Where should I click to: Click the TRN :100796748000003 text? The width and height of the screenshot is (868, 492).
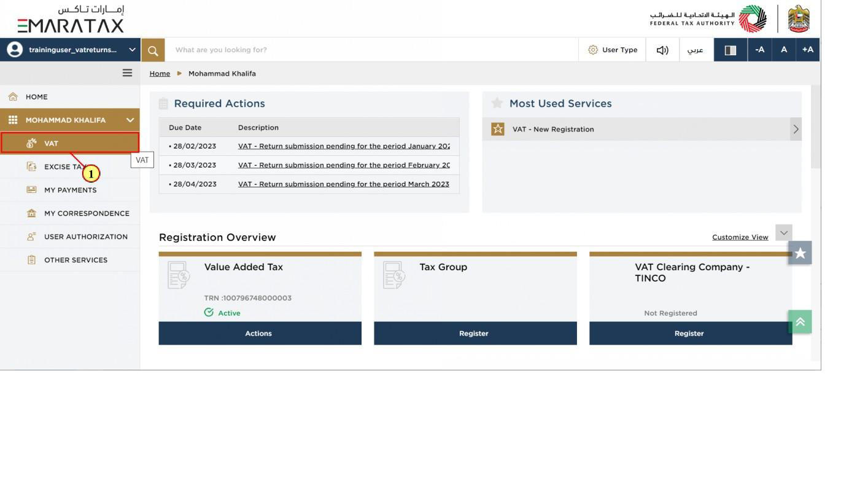pos(248,298)
